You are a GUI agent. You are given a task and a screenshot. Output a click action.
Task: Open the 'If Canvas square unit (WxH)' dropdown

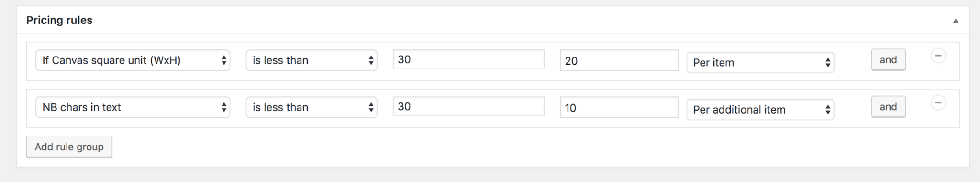133,60
